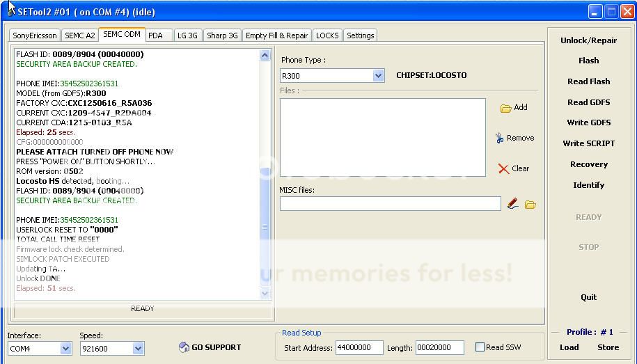This screenshot has width=637, height=364.
Task: Open the Settings tab
Action: [x=361, y=35]
